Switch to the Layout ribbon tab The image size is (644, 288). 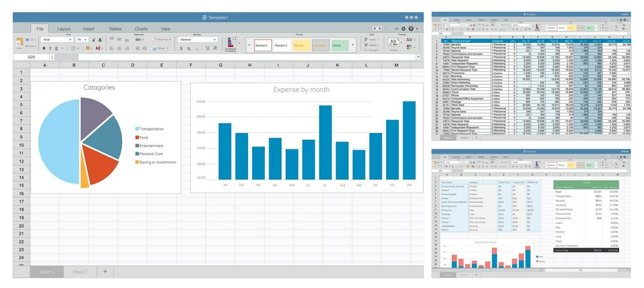pyautogui.click(x=64, y=29)
